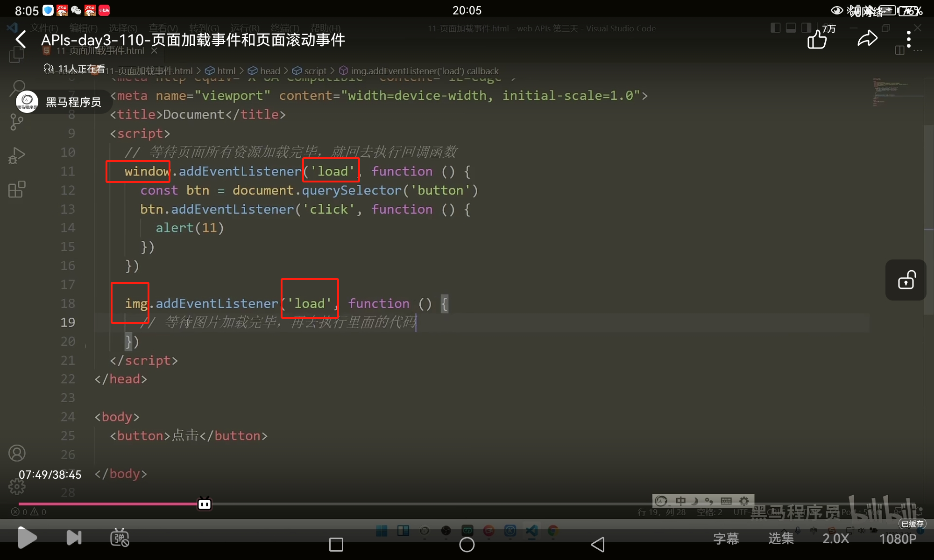The height and width of the screenshot is (560, 934).
Task: Open the 1080P quality selector
Action: click(x=897, y=539)
